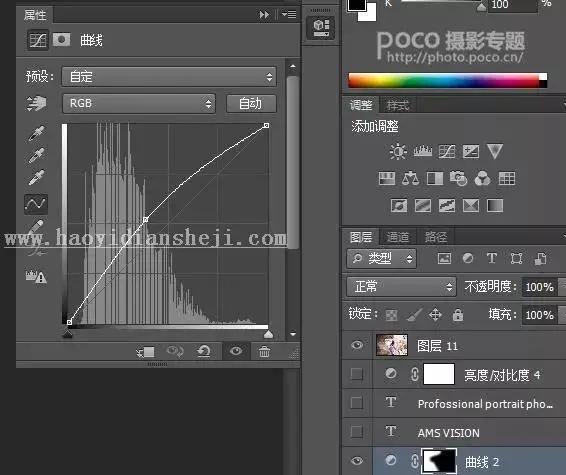Image resolution: width=566 pixels, height=475 pixels.
Task: Add a Selective Color adjustment
Action: click(x=471, y=206)
